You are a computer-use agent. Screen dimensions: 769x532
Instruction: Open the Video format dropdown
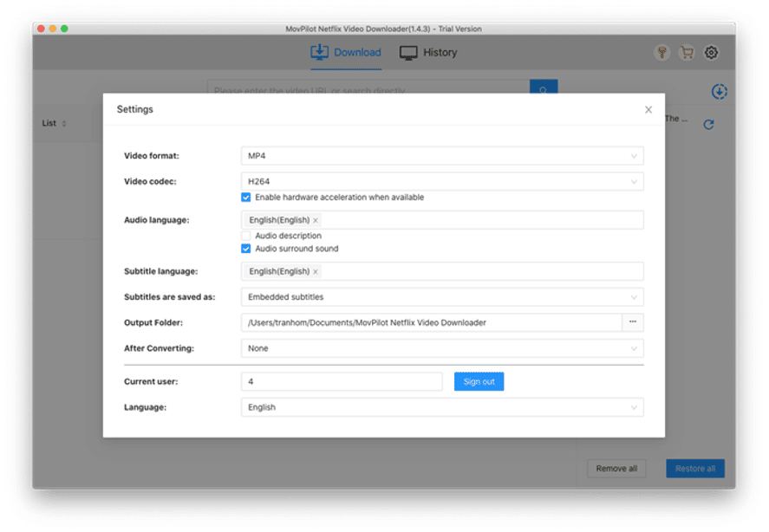point(634,155)
